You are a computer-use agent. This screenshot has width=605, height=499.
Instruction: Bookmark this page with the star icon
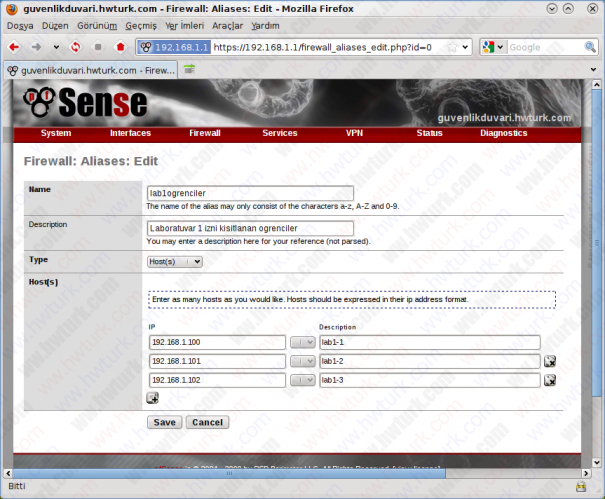coord(452,47)
